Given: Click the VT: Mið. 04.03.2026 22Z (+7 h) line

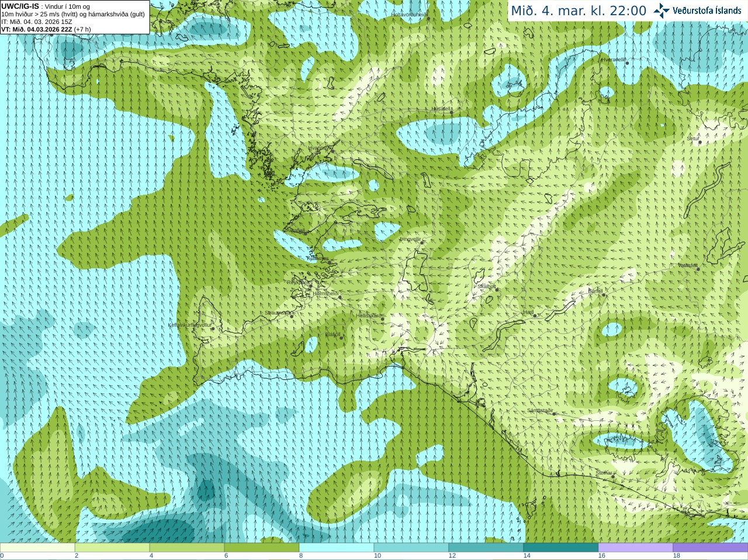Looking at the screenshot, I should [x=46, y=29].
